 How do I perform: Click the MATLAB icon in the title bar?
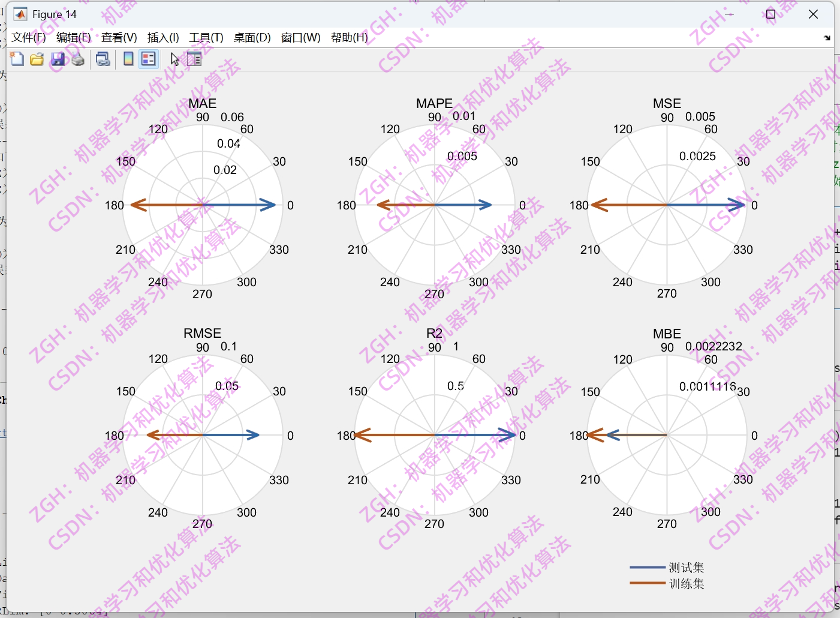tap(20, 14)
